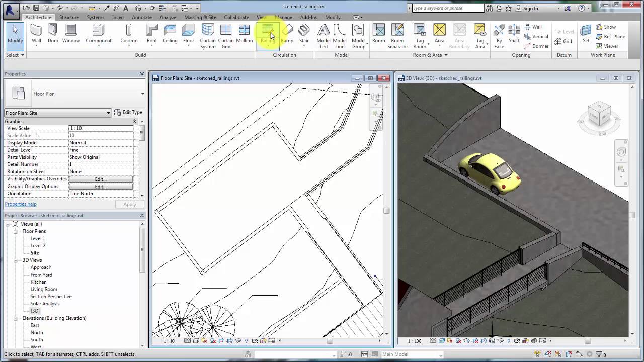The height and width of the screenshot is (362, 644).
Task: Select the Kitchen 3D view
Action: pyautogui.click(x=38, y=282)
